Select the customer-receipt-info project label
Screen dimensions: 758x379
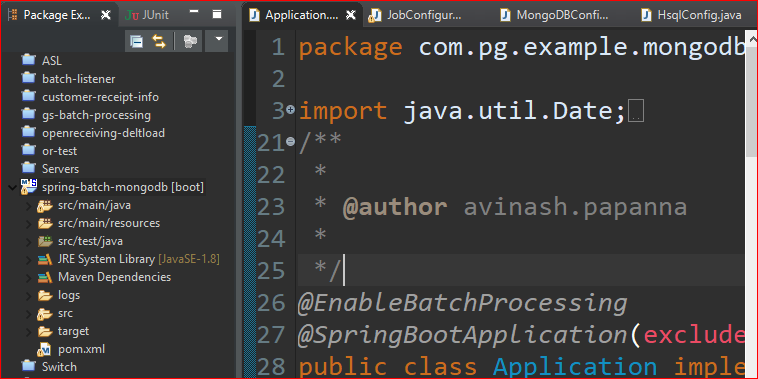(x=100, y=97)
